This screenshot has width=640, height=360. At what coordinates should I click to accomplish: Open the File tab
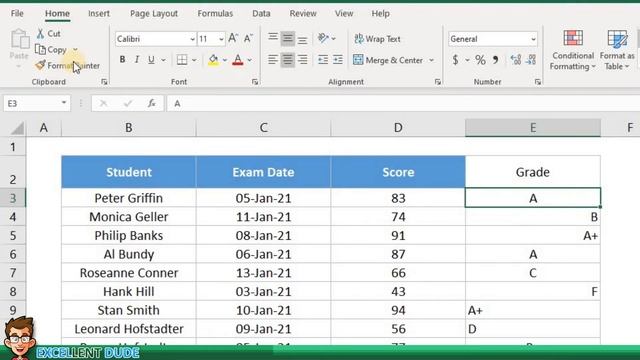[17, 13]
